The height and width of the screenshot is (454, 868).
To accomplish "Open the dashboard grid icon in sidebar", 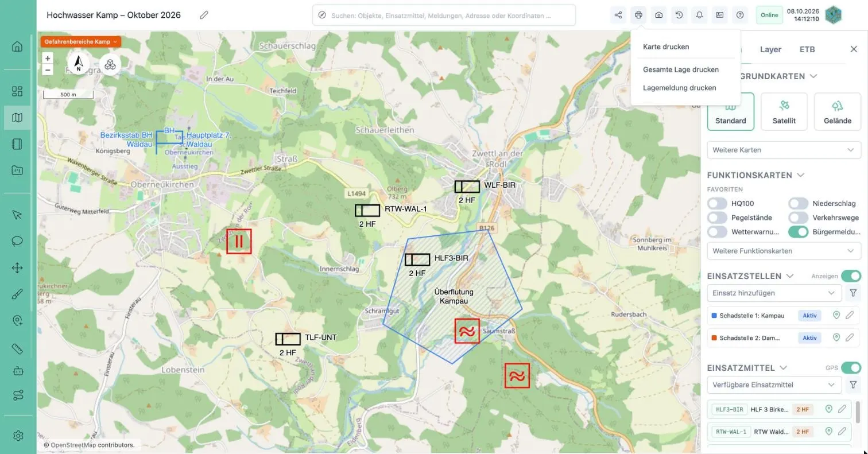I will [x=17, y=91].
